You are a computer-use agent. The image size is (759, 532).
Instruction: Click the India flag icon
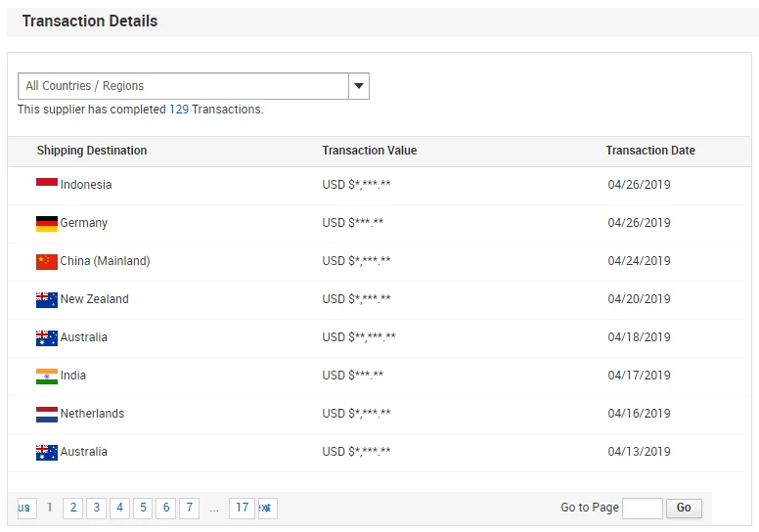(x=47, y=376)
